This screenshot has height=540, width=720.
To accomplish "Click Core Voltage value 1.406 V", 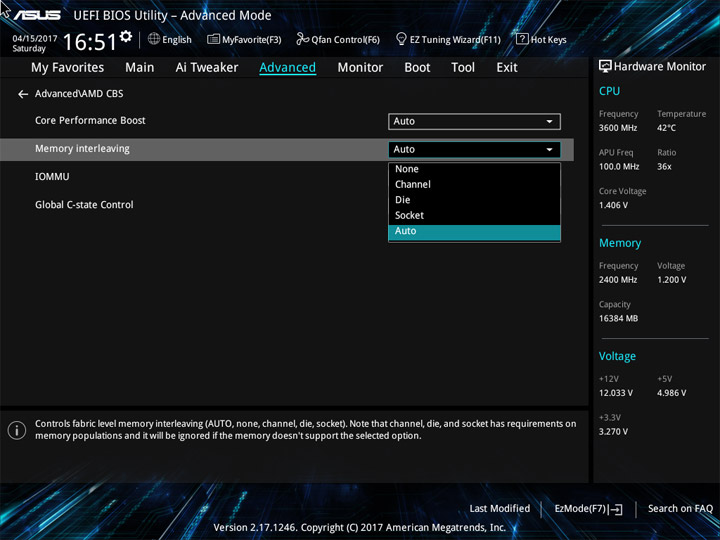I will coord(613,205).
